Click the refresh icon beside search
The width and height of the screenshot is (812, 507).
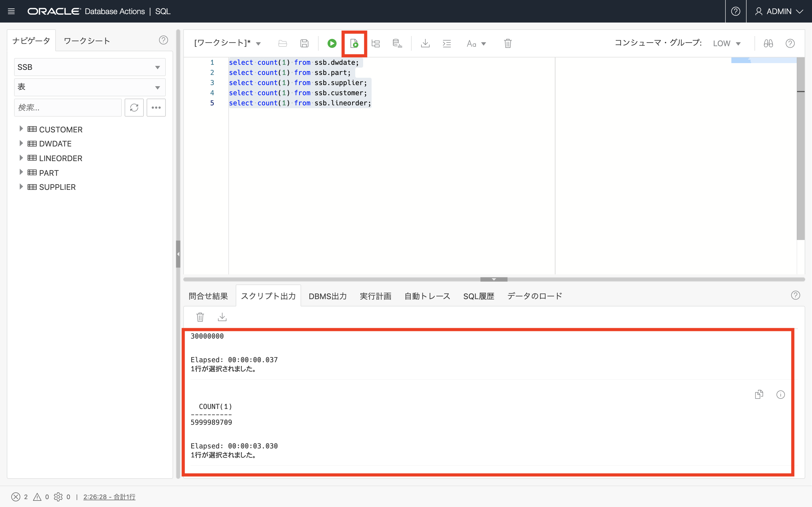[134, 108]
